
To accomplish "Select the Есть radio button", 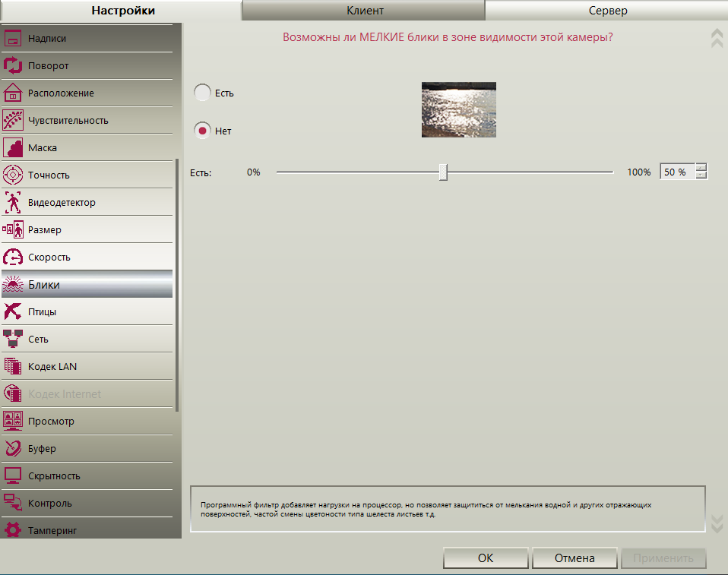I will pos(202,93).
